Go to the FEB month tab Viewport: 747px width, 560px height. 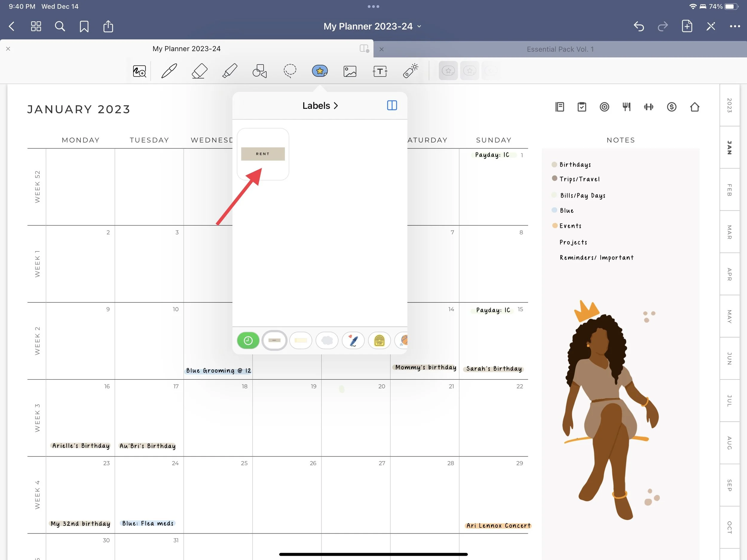[729, 190]
